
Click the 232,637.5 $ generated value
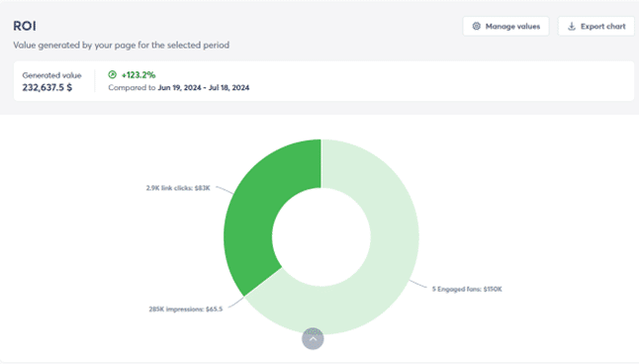click(x=47, y=88)
